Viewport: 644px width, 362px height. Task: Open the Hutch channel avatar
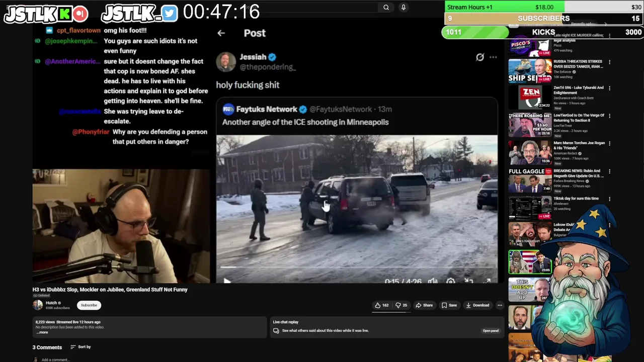coord(38,305)
